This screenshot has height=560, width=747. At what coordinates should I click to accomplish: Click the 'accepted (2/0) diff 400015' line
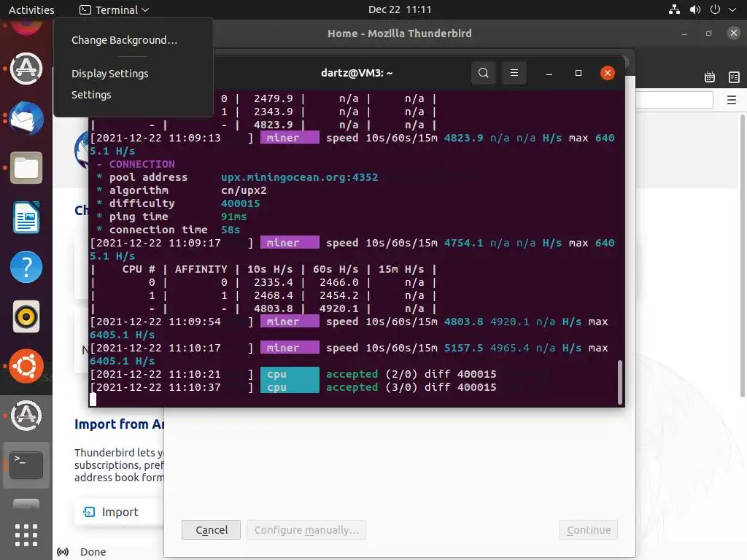[411, 374]
